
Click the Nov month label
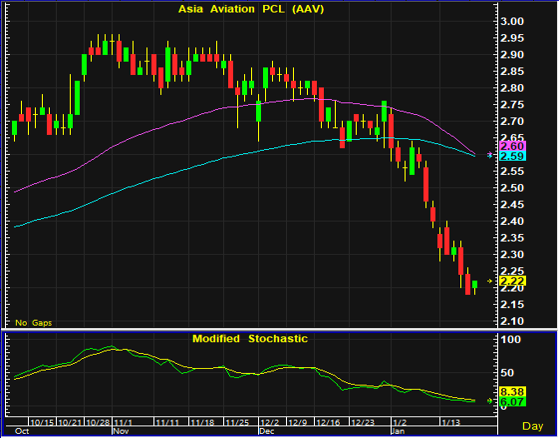121,431
